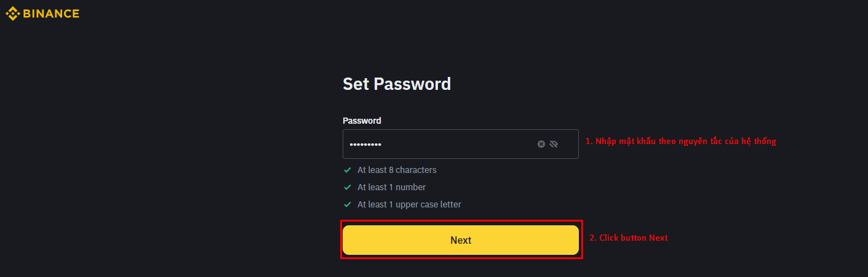Focus the Password input field

pyautogui.click(x=460, y=144)
